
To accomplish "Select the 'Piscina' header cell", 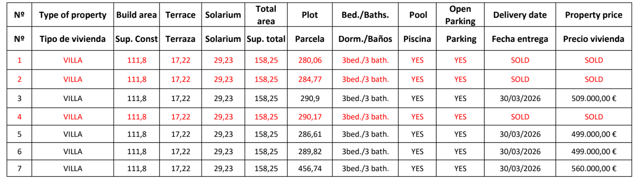I will [417, 39].
